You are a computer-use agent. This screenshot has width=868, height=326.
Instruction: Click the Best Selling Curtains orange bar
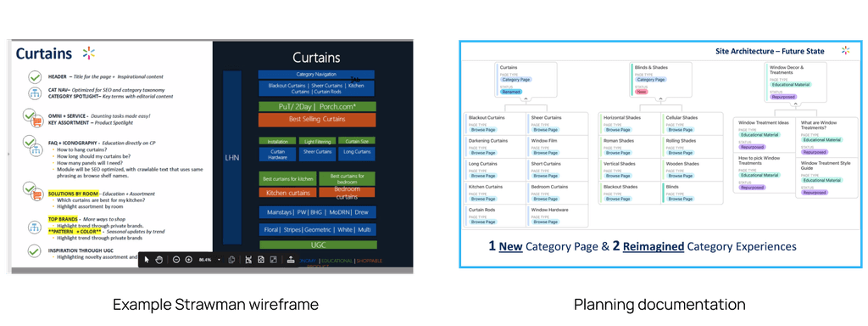pos(317,119)
